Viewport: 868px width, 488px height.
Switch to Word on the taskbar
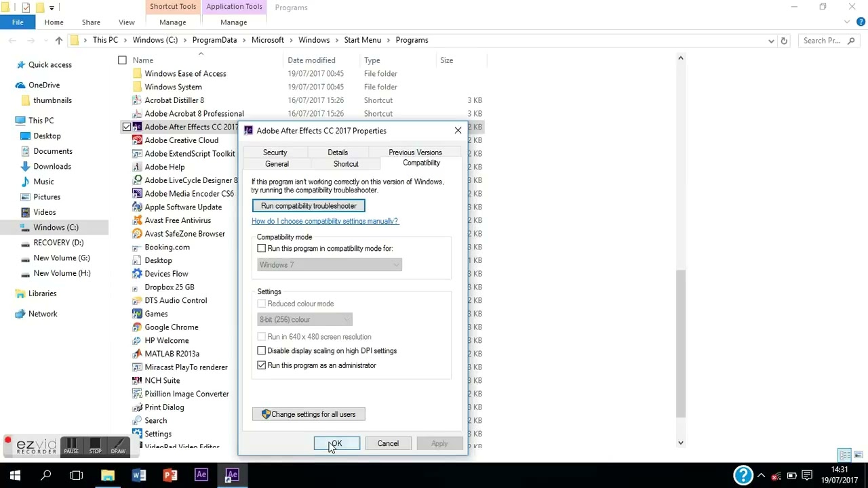click(139, 475)
